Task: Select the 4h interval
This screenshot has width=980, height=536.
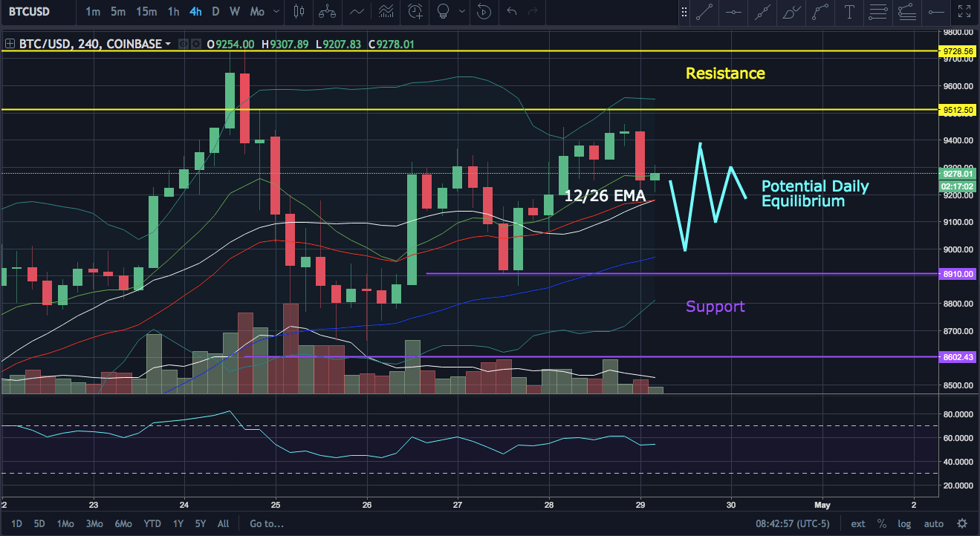Action: pos(195,11)
